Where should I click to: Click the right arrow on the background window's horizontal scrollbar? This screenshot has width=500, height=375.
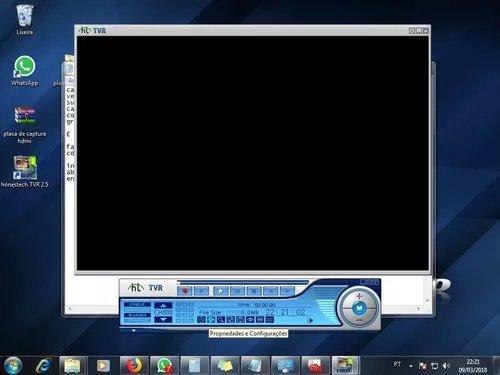click(418, 309)
